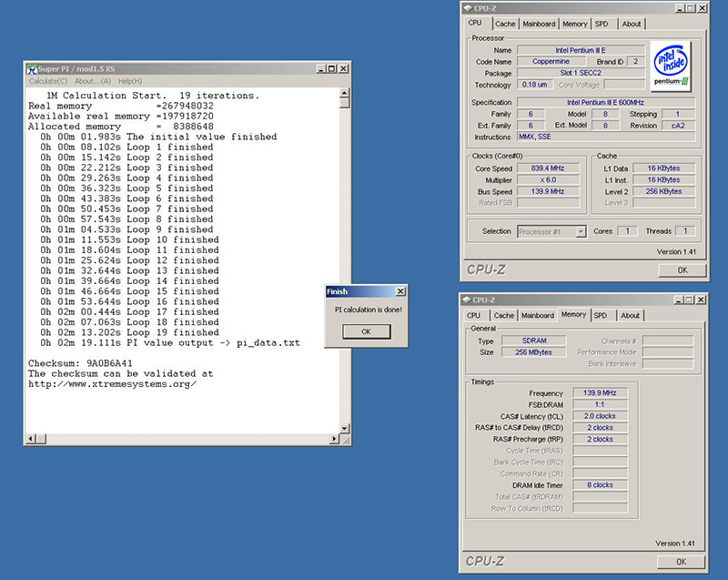This screenshot has width=728, height=580.
Task: Click the Super PI horizontal scroll thumb
Action: point(41,438)
